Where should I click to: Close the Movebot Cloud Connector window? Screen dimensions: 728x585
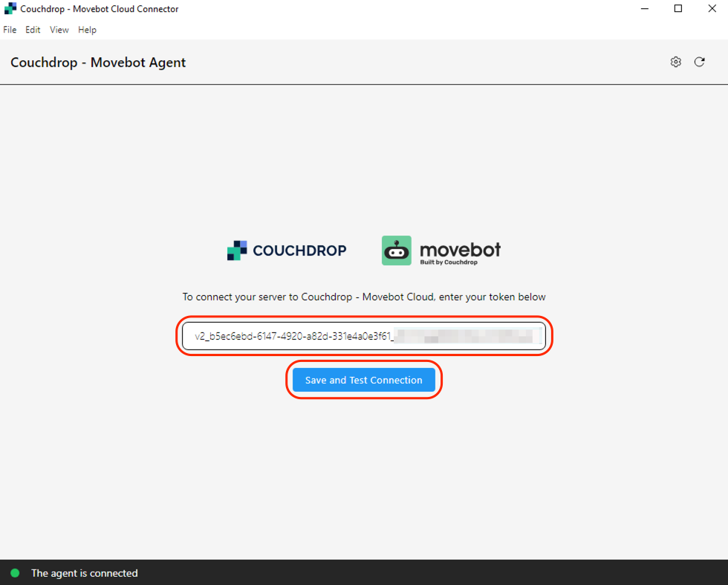pos(712,9)
